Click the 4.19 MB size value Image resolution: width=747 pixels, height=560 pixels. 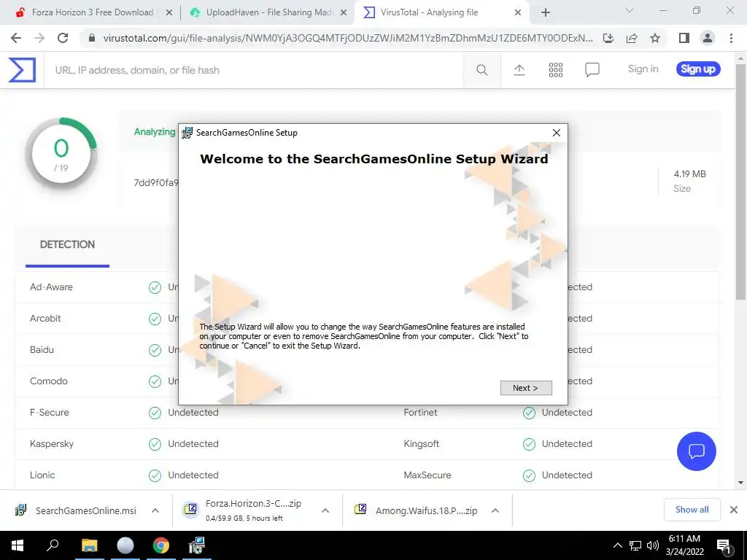[x=689, y=174]
